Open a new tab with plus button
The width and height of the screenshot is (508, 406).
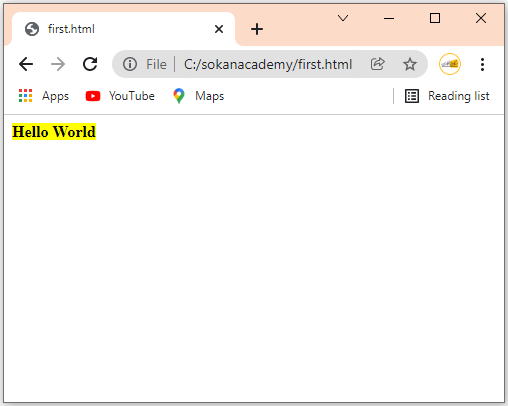[257, 29]
